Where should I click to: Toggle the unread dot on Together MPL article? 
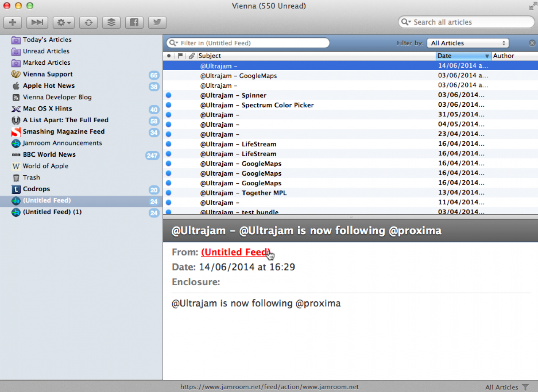tap(169, 193)
